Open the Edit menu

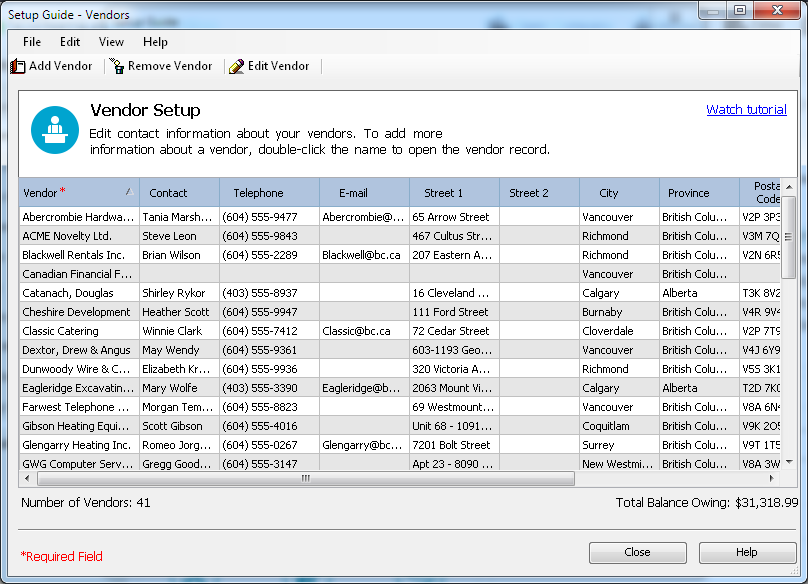pyautogui.click(x=70, y=42)
